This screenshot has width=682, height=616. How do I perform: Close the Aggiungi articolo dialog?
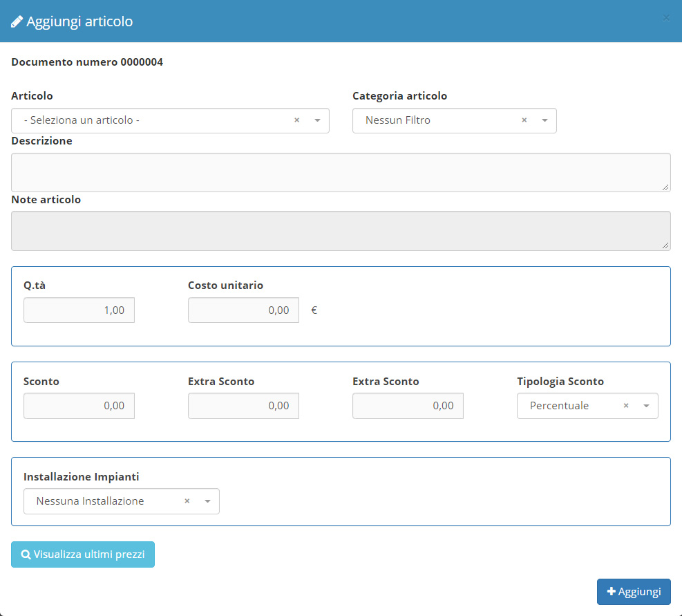[666, 18]
